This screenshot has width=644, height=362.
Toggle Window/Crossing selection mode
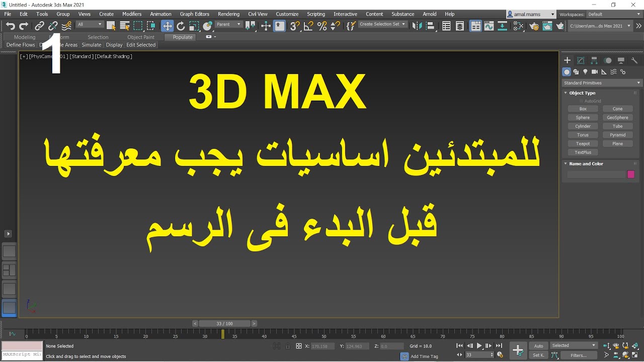(151, 26)
